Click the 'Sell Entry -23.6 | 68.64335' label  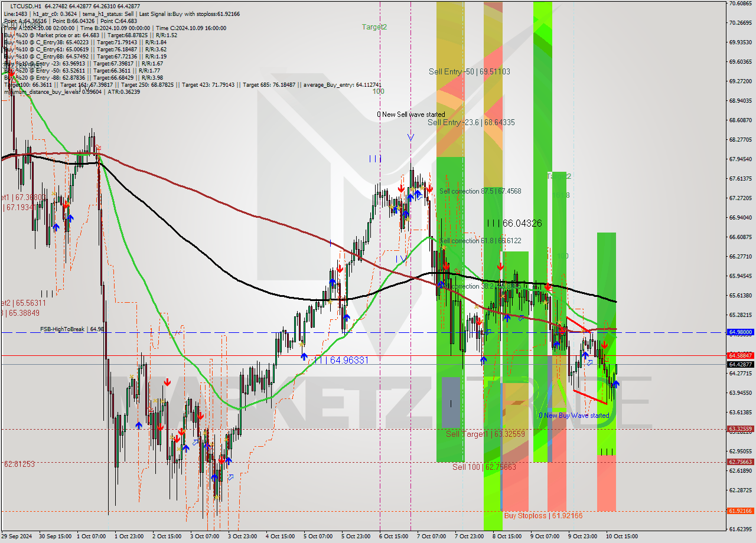[471, 122]
